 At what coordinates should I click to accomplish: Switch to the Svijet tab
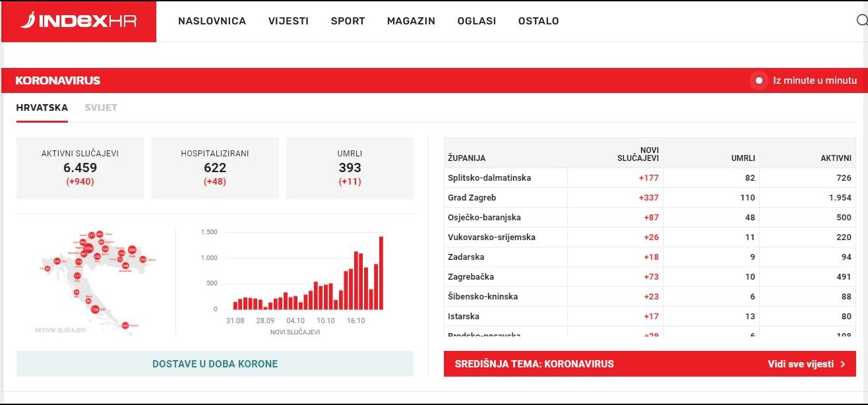click(101, 108)
